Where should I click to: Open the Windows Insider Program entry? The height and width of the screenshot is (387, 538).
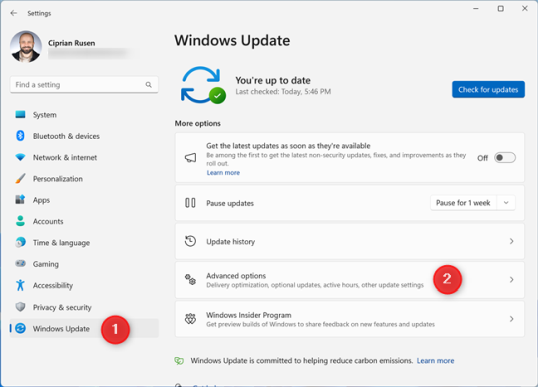click(349, 319)
